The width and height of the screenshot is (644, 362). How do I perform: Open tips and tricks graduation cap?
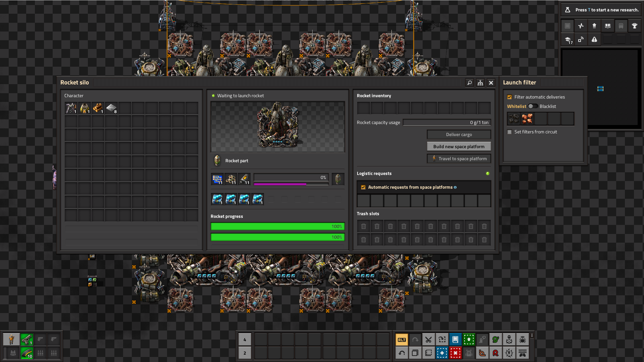568,40
